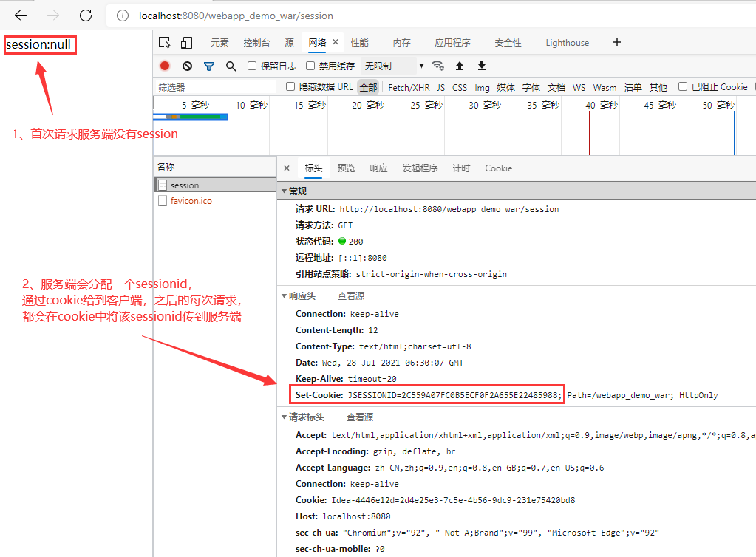Filter requests by JS
The image size is (756, 557).
tap(441, 87)
